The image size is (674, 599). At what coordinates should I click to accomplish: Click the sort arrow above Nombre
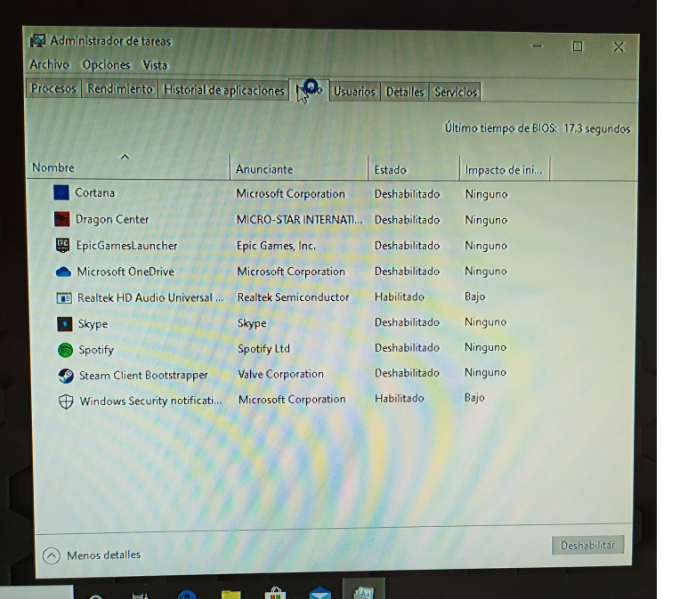(x=125, y=157)
